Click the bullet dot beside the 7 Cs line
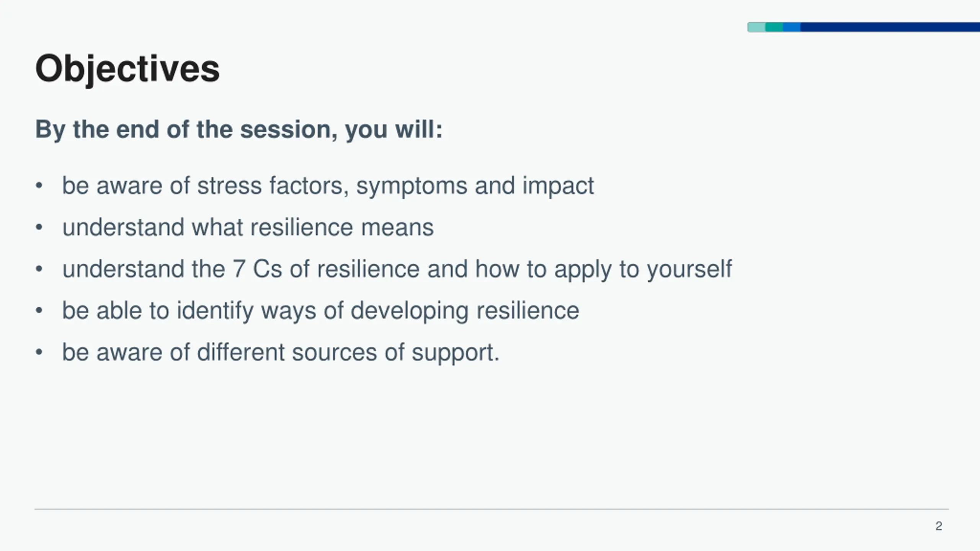The image size is (980, 551). tap(39, 269)
